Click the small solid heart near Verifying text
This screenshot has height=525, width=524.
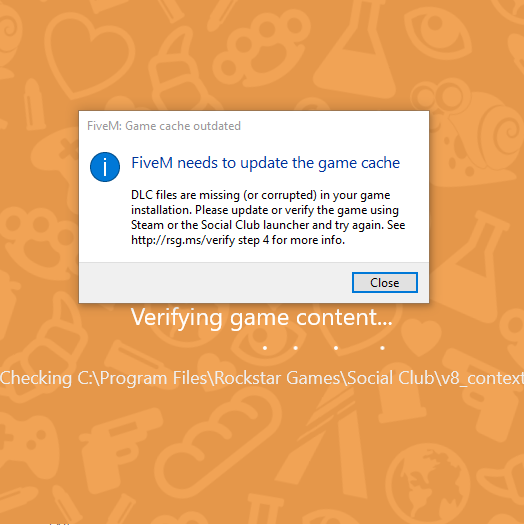421,336
